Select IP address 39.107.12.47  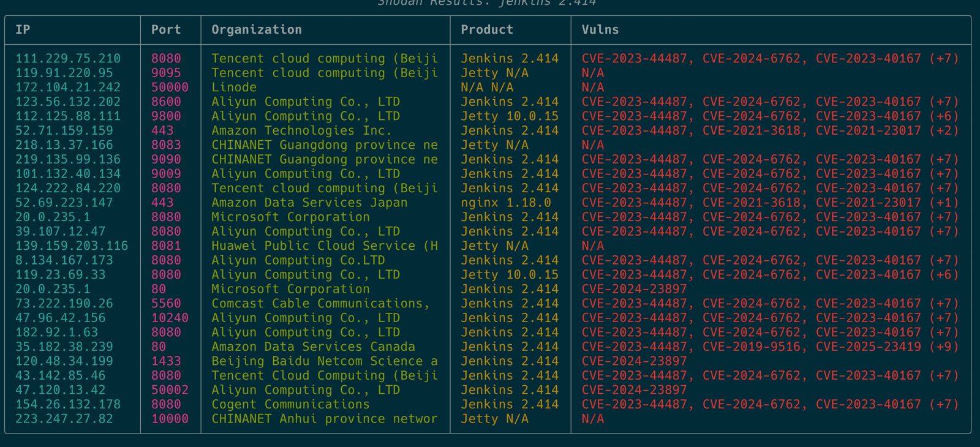pos(61,231)
